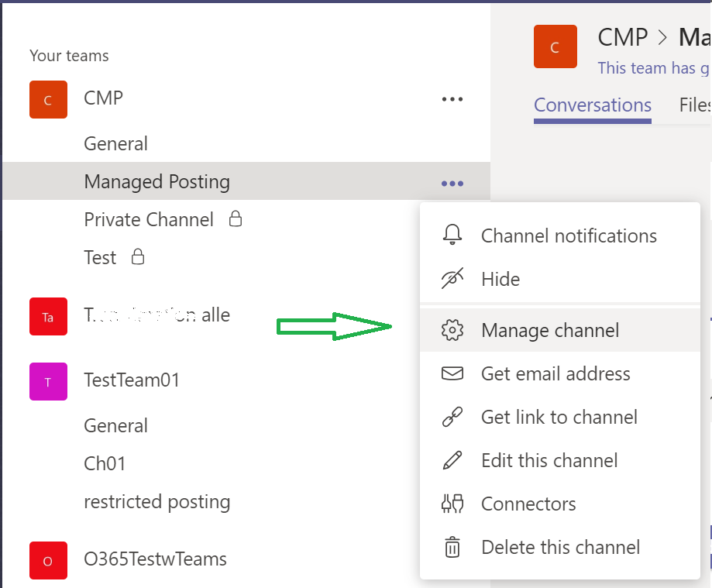Click the chain link icon in menu
The image size is (712, 588).
pos(452,417)
